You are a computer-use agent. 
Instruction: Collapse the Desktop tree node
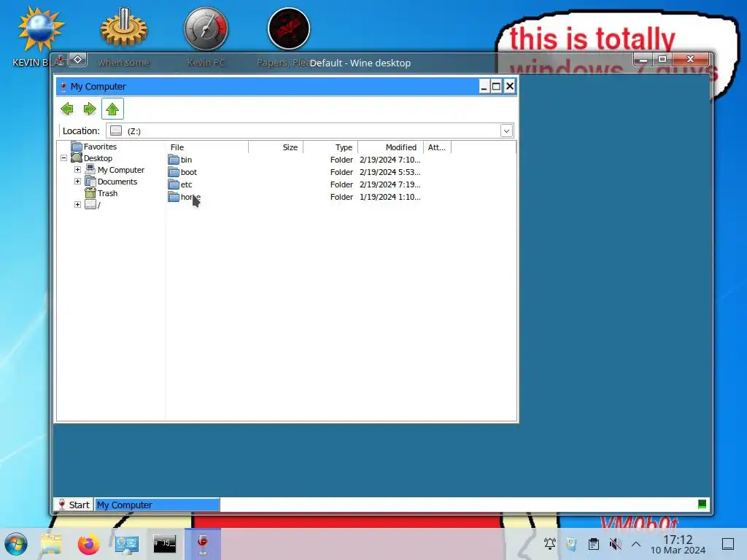coord(64,158)
